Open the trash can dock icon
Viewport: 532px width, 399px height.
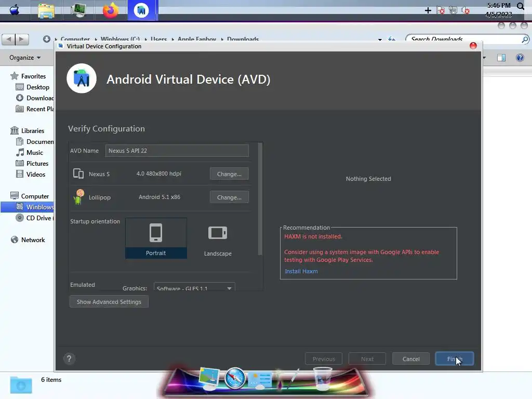tap(322, 379)
